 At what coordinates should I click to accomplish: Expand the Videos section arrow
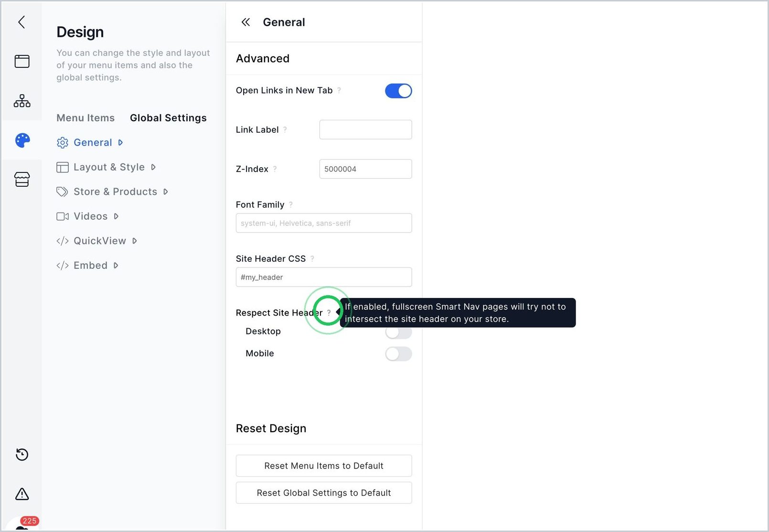116,216
